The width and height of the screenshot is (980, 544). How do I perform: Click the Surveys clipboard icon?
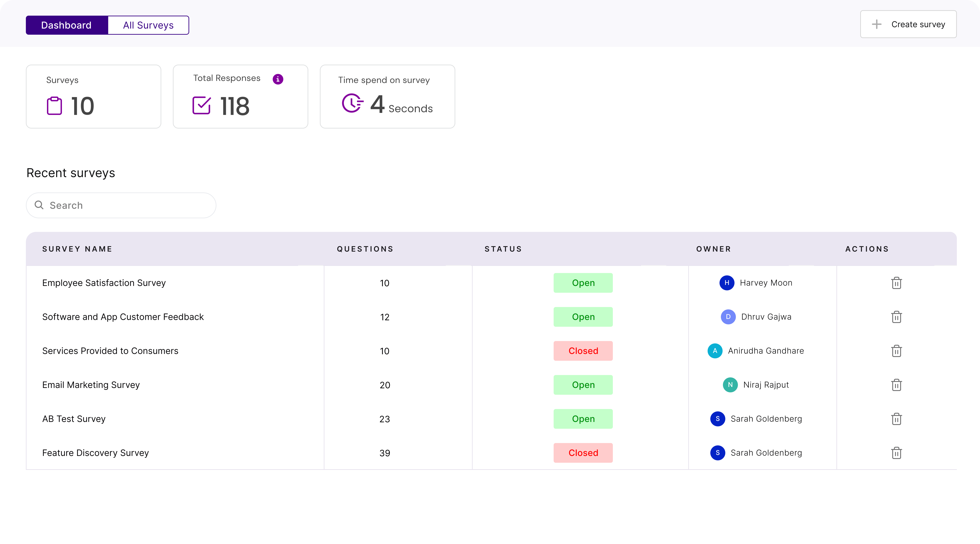(54, 106)
